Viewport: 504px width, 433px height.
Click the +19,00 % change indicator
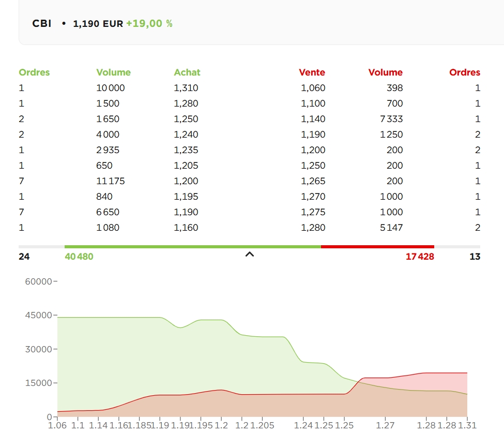pos(149,24)
